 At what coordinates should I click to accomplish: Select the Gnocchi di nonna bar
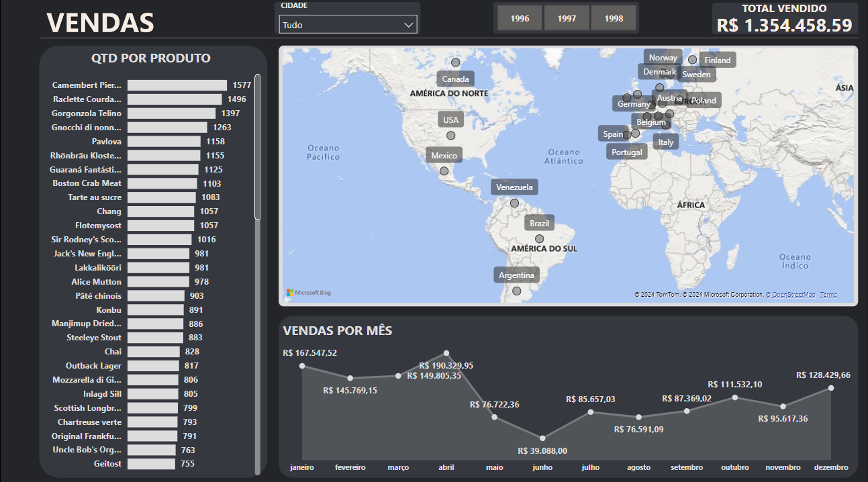tap(167, 128)
